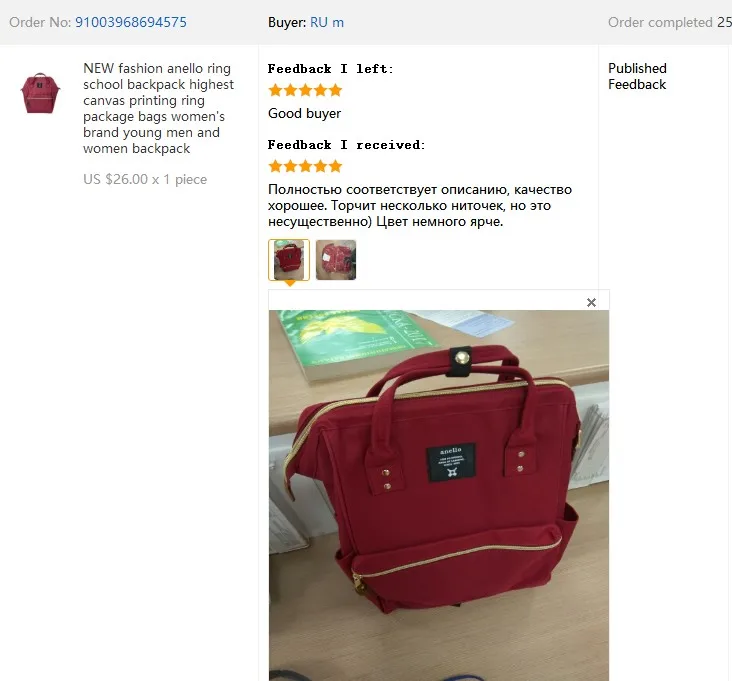
Task: Click the Feedback I received heading
Action: [346, 145]
